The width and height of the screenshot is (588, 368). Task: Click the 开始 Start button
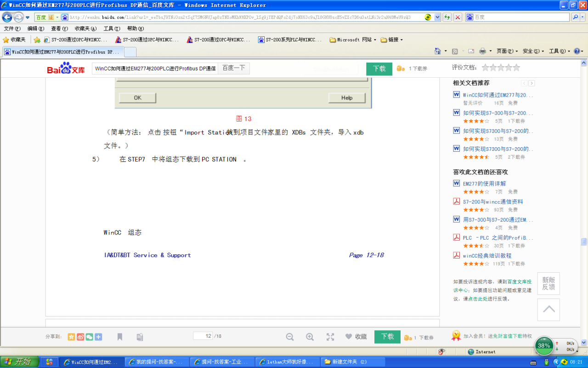click(x=19, y=362)
